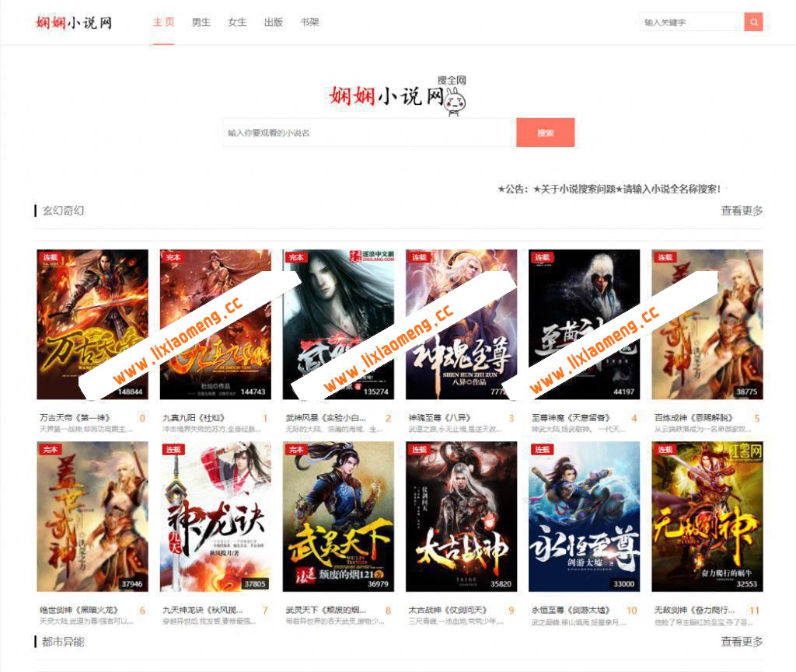The height and width of the screenshot is (672, 796).
Task: Click title link 无敌剑神《奋力爬行...
Action: (x=694, y=610)
